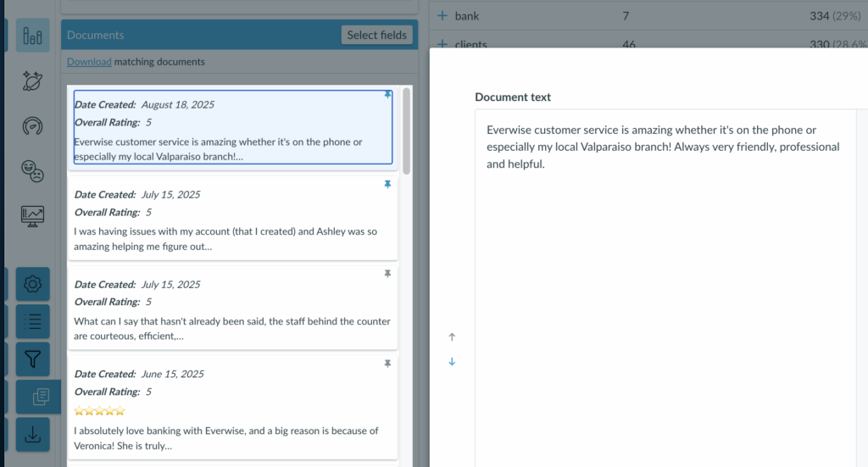Click the filter funnel icon
868x467 pixels.
pyautogui.click(x=33, y=359)
